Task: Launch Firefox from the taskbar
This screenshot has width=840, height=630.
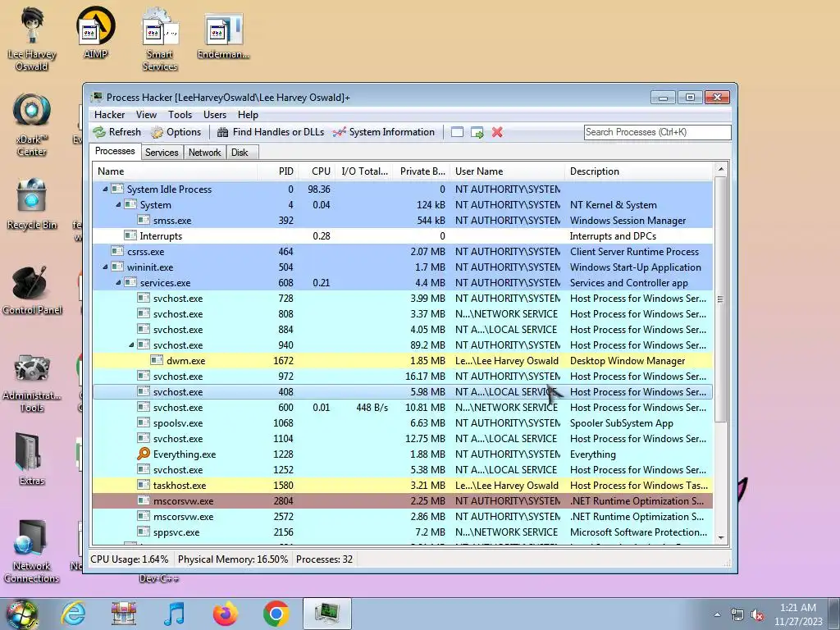Action: [225, 614]
